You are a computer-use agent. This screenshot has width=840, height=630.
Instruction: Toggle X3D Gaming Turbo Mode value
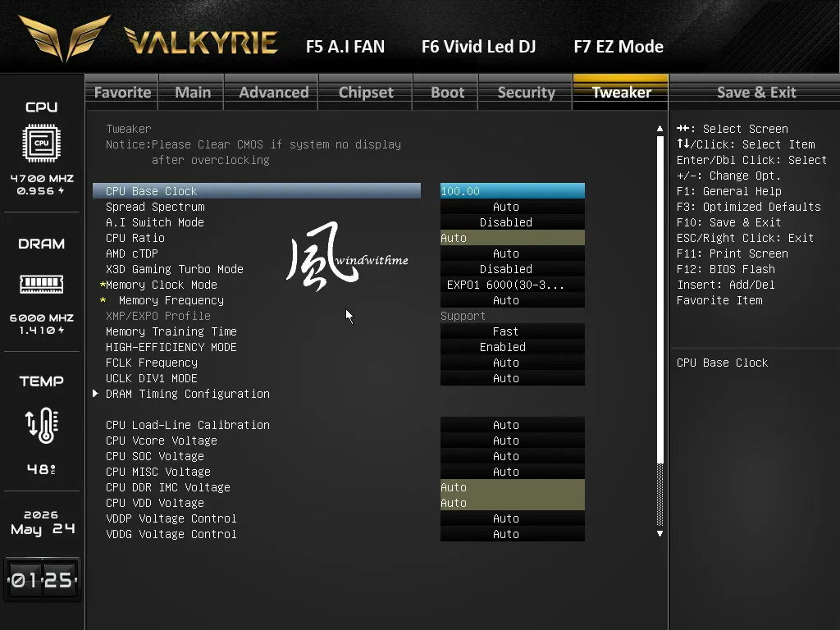point(512,269)
